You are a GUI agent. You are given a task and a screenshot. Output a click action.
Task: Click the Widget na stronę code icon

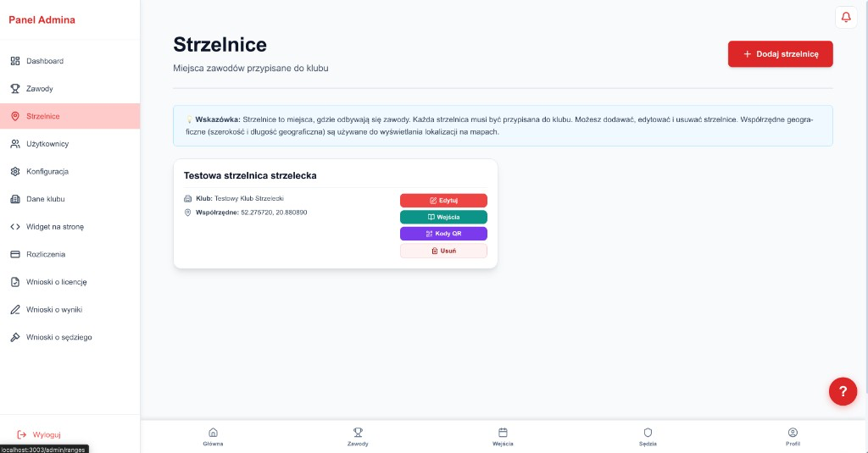pos(15,227)
